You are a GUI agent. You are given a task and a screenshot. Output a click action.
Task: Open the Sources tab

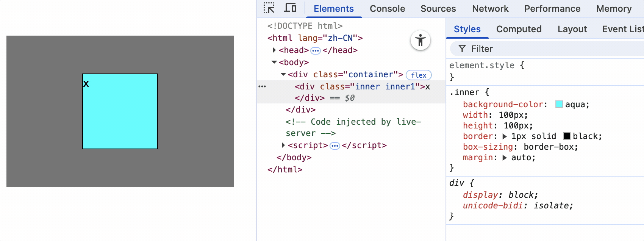(x=438, y=9)
